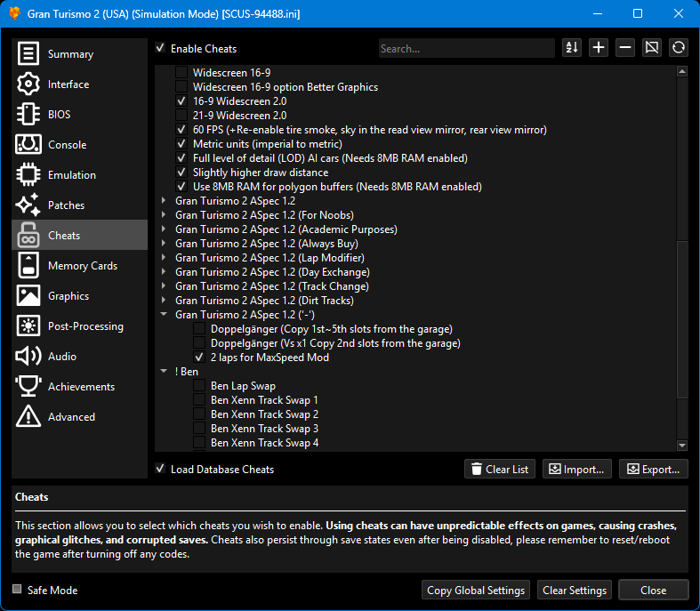Collapse the '! Ben' cheat group

click(x=164, y=372)
